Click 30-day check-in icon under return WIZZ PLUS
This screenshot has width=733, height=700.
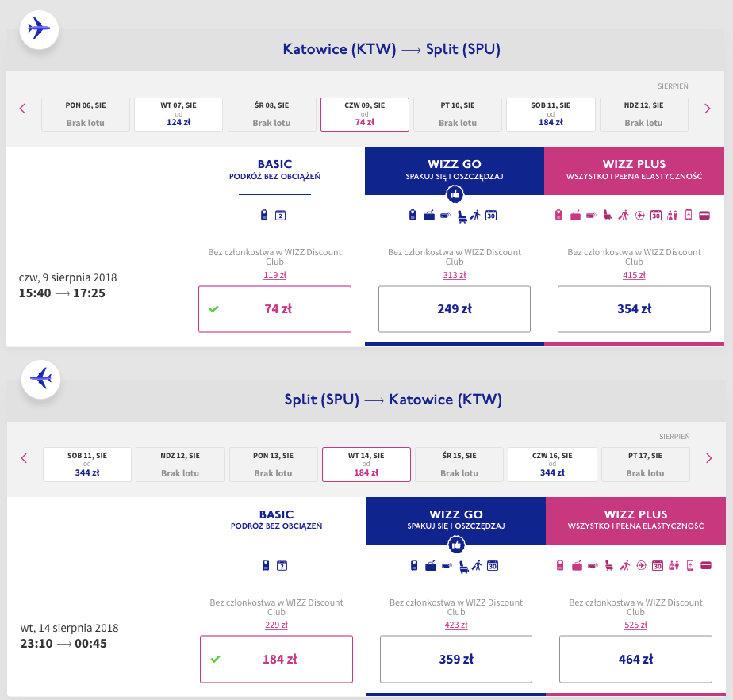pos(658,566)
